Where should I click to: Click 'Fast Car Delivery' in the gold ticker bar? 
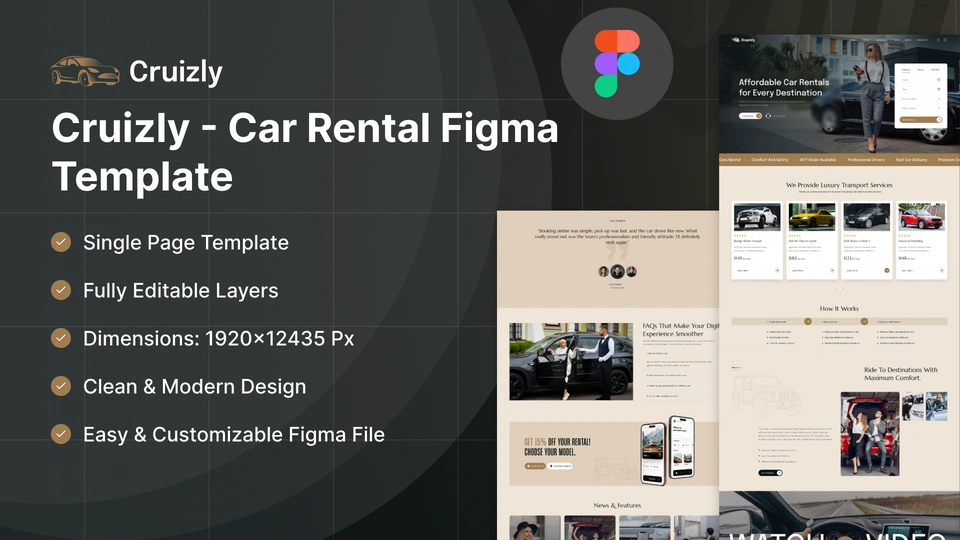pyautogui.click(x=912, y=160)
